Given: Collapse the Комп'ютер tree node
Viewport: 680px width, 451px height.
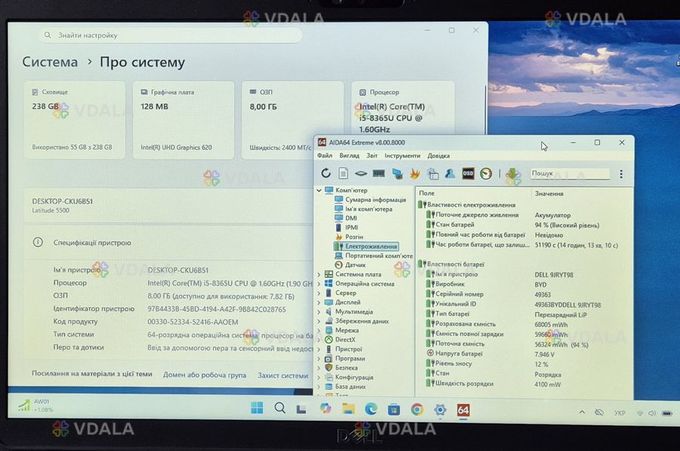Looking at the screenshot, I should point(320,190).
